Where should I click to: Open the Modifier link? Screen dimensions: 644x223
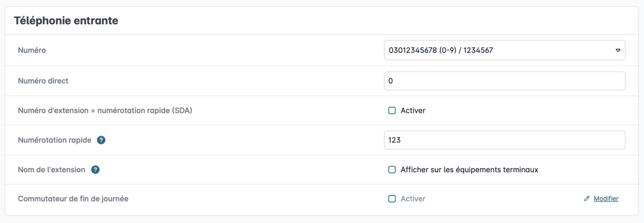pyautogui.click(x=606, y=199)
